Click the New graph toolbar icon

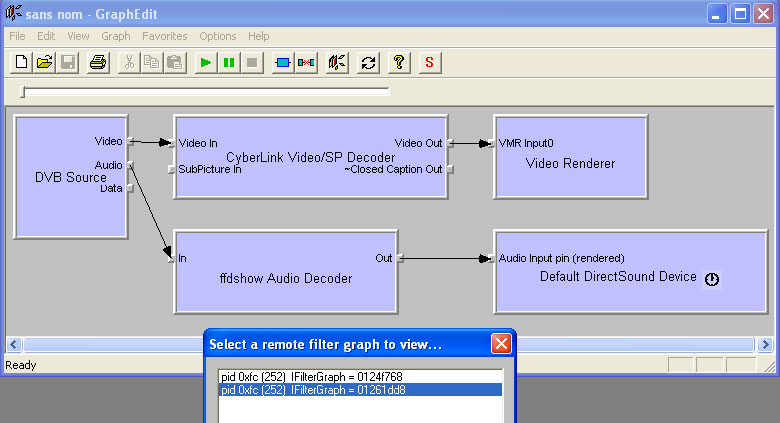click(x=21, y=63)
